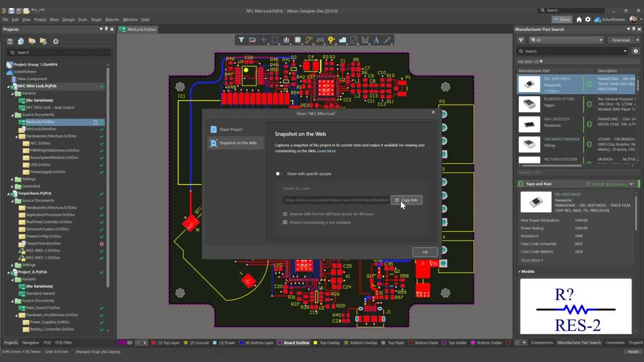Screen dimensions: 644x362
Task: Select the align objects tool icon
Action: click(286, 40)
